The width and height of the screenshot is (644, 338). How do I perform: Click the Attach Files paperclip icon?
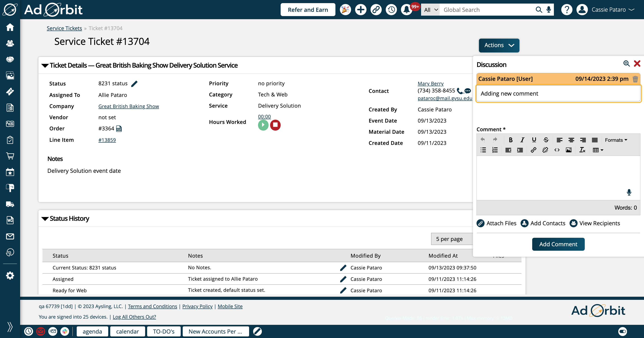[x=481, y=223]
